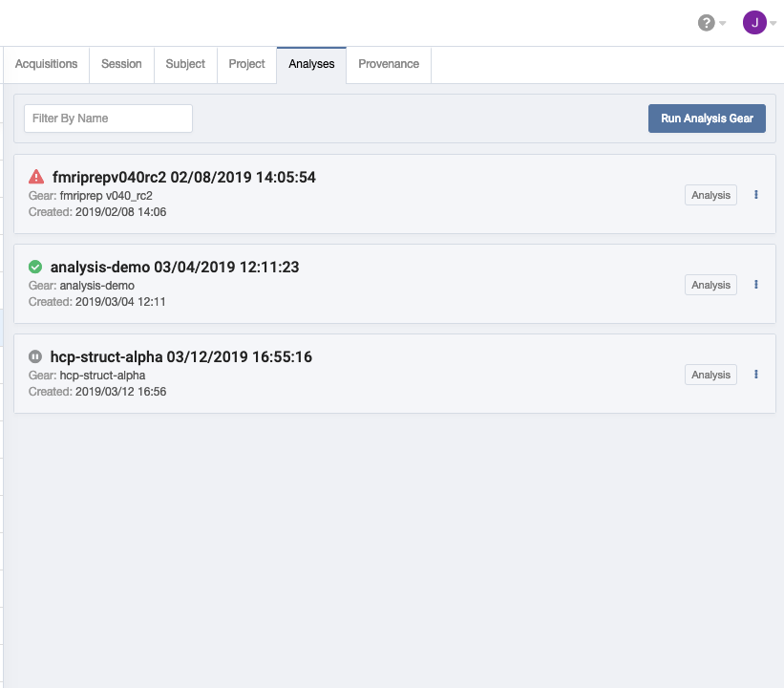Open the analysis-demo 03/04/2019 12:11:23 title
This screenshot has height=688, width=784.
pos(175,268)
